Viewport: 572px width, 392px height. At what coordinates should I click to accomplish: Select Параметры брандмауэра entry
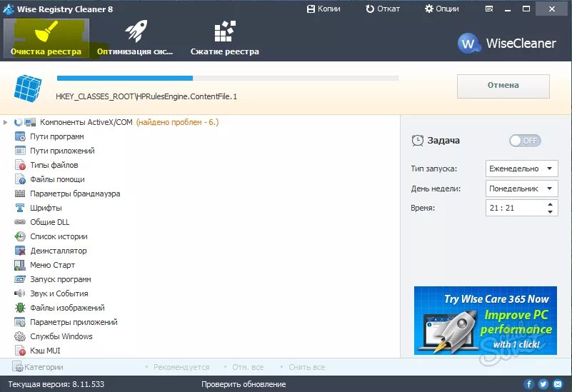(75, 194)
